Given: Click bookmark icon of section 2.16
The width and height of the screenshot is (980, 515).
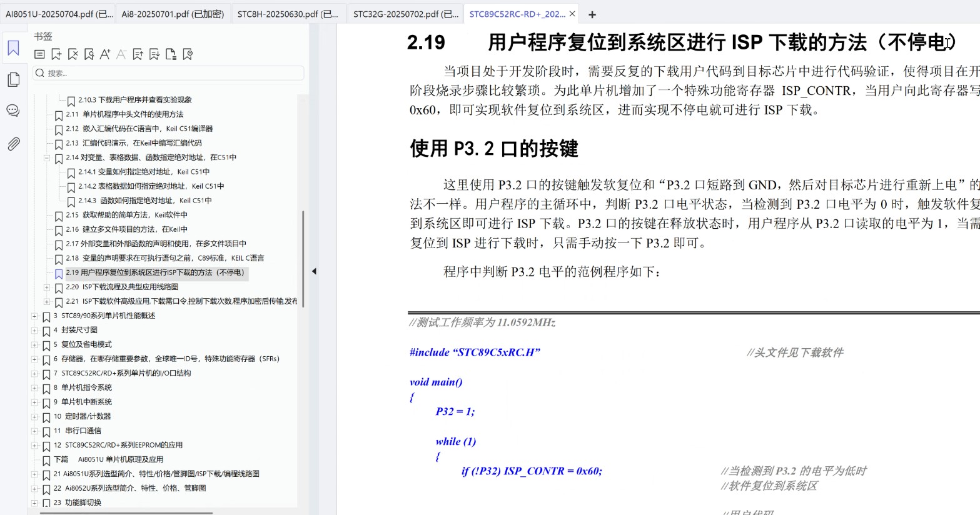Looking at the screenshot, I should pyautogui.click(x=59, y=230).
